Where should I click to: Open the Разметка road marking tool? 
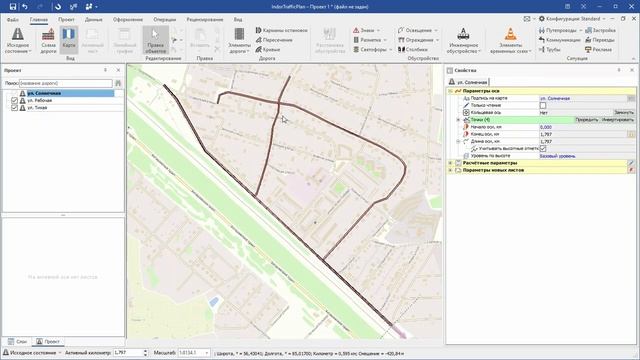pyautogui.click(x=369, y=40)
